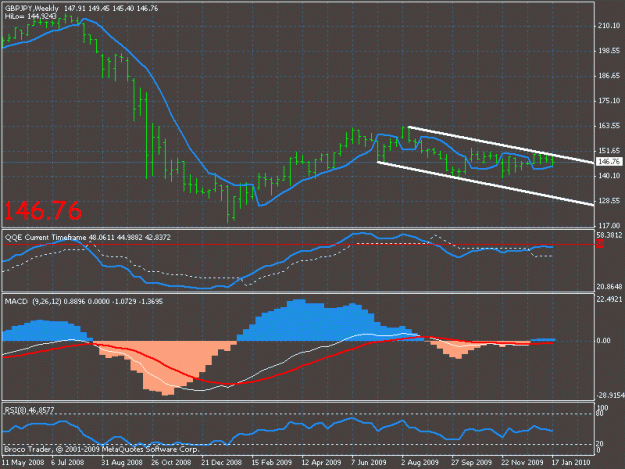Click the 27 Sep 2009 date label

471,462
